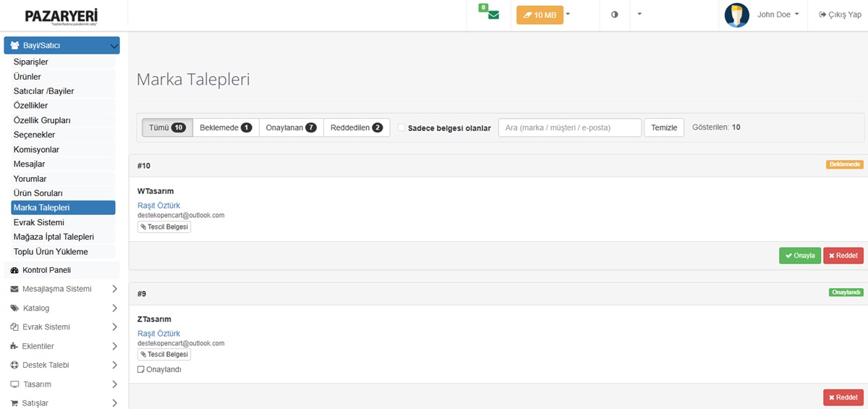Click the contrast theme half-circle icon
Image resolution: width=868 pixels, height=409 pixels.
point(615,14)
